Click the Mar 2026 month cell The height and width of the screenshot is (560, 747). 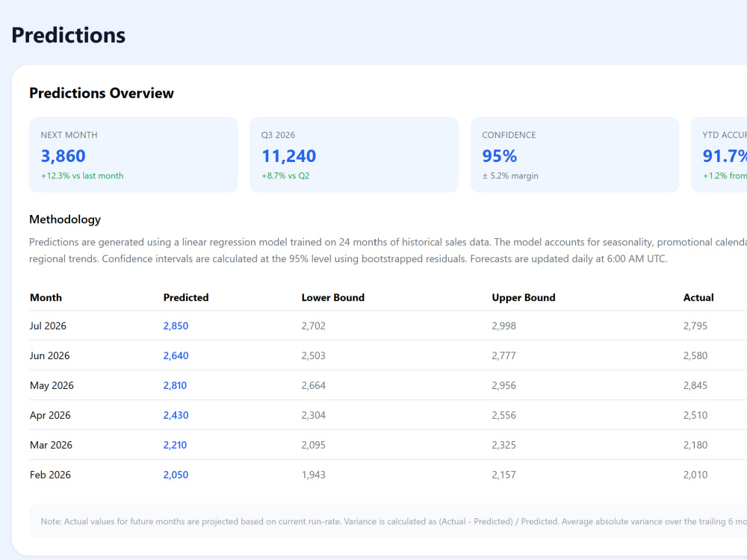tap(51, 445)
